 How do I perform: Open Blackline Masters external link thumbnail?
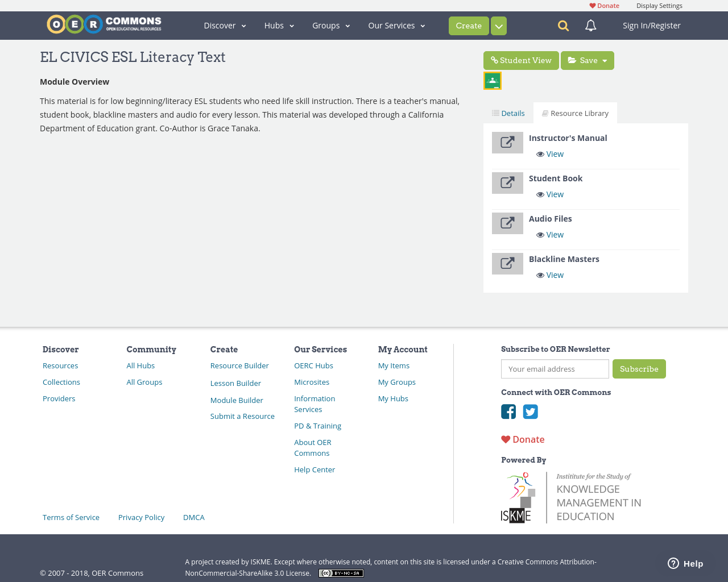(507, 264)
